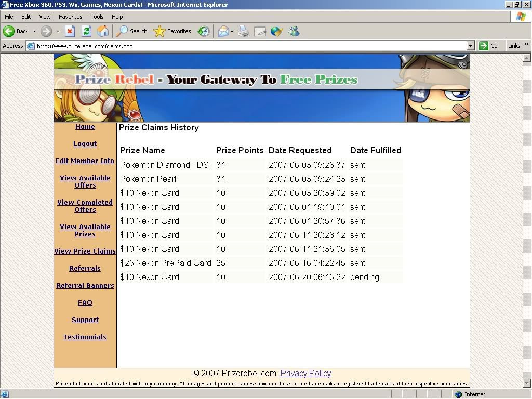The image size is (532, 399).
Task: Open Edit Member Info link
Action: (x=85, y=161)
